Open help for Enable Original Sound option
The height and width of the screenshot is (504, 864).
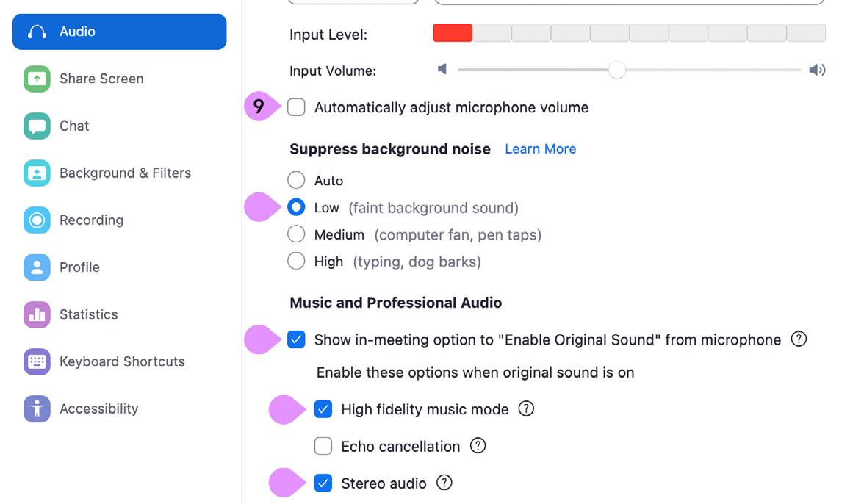click(799, 339)
